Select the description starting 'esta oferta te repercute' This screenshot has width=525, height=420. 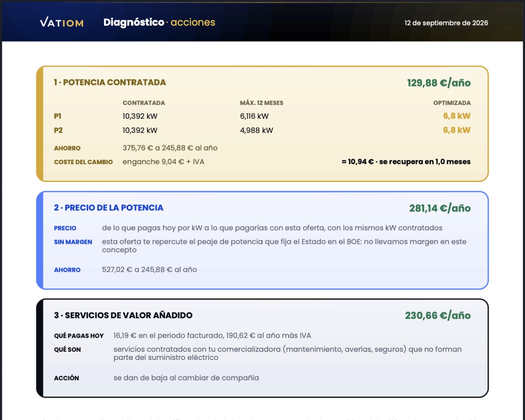(x=284, y=246)
